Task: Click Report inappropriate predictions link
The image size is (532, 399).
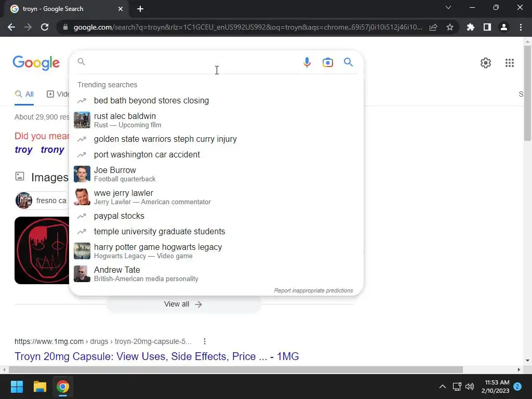Action: (313, 290)
